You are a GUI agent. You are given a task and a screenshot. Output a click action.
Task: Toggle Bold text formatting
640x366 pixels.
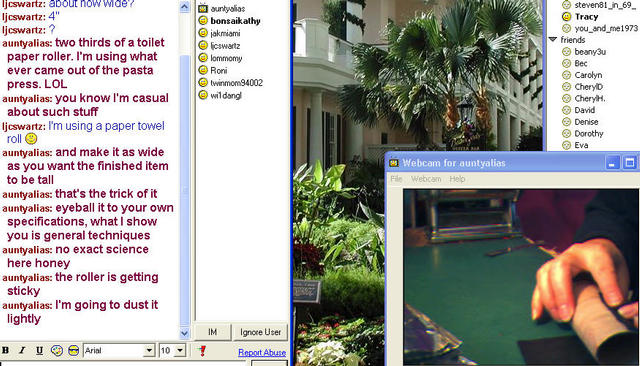click(6, 350)
